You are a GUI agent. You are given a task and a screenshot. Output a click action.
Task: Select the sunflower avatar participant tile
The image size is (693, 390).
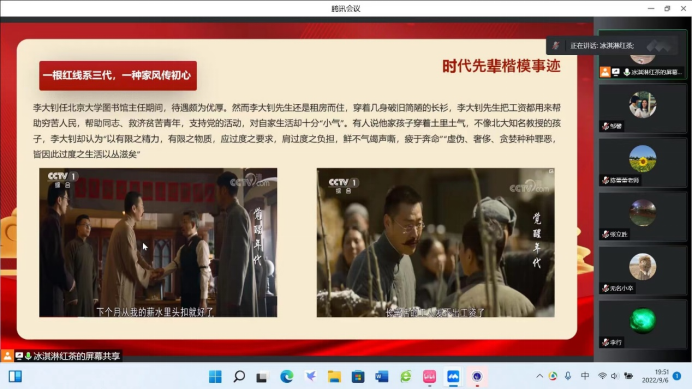(x=642, y=164)
